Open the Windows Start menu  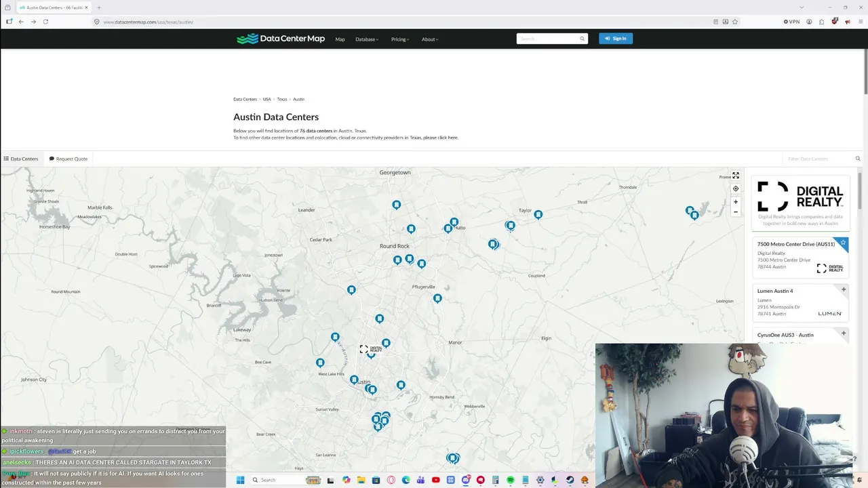click(x=240, y=480)
